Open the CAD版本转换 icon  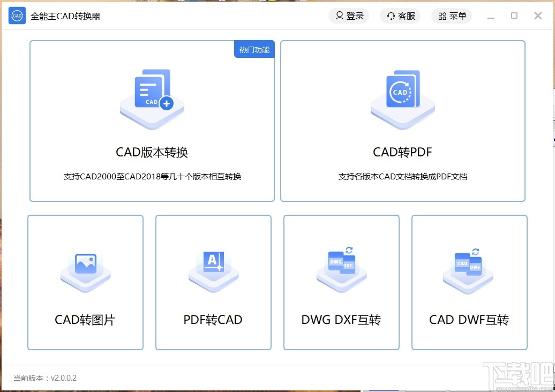[152, 99]
